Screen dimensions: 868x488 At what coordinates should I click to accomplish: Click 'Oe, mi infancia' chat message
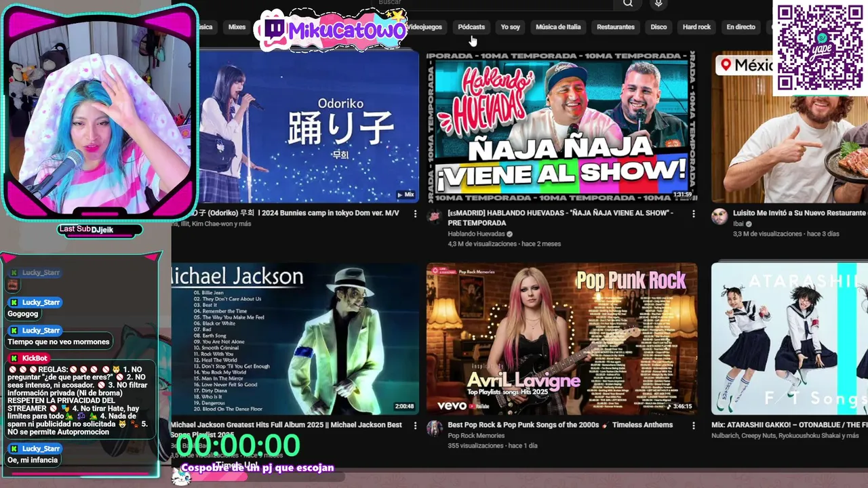click(33, 460)
